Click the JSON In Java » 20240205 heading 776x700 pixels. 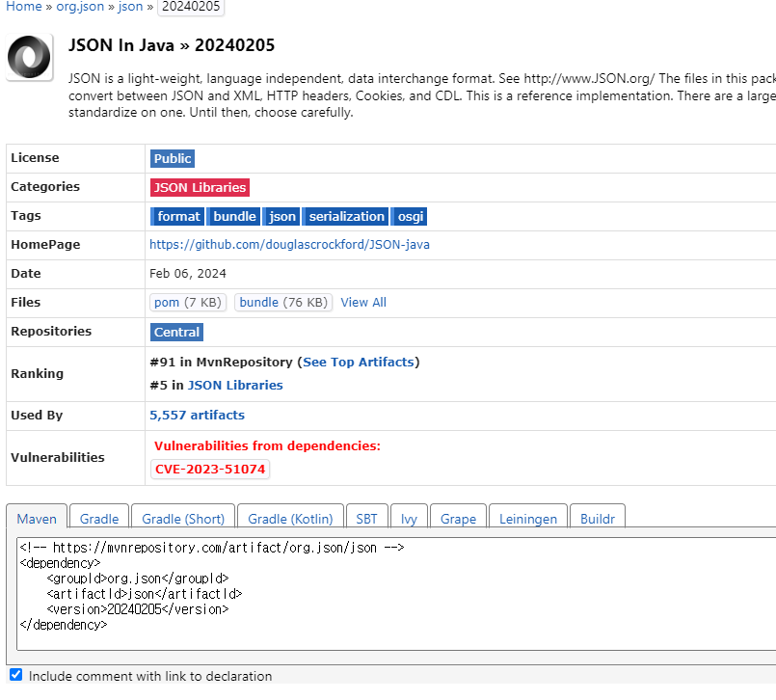(x=172, y=45)
